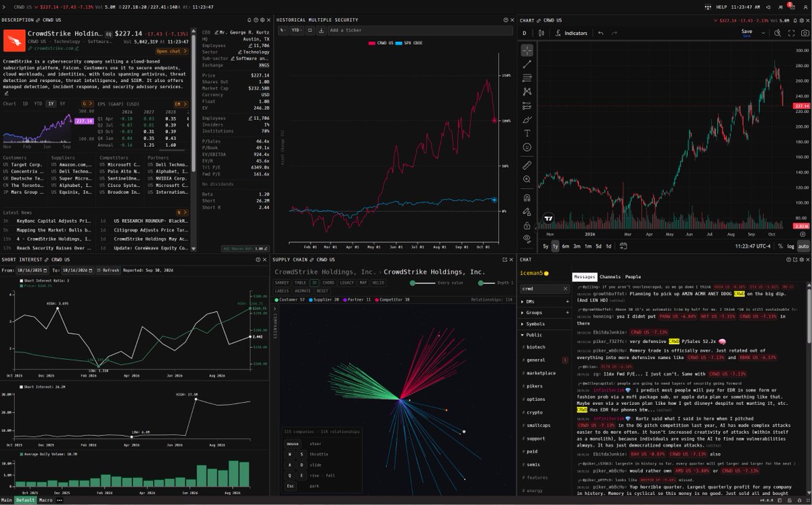Collapse the Public channels section
Screen dimensions: 812x505
(522, 334)
